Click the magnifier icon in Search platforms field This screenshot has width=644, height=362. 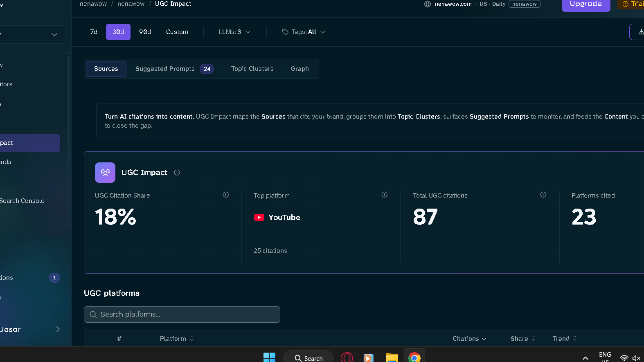pyautogui.click(x=93, y=315)
